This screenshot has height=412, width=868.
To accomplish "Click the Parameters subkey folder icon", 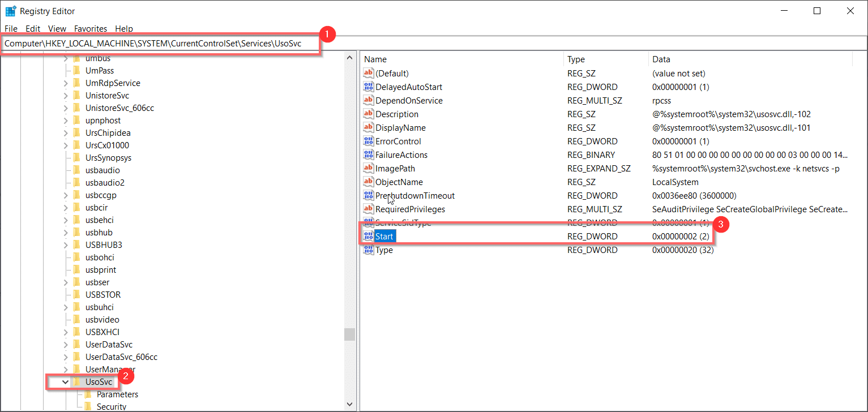I will coord(88,394).
